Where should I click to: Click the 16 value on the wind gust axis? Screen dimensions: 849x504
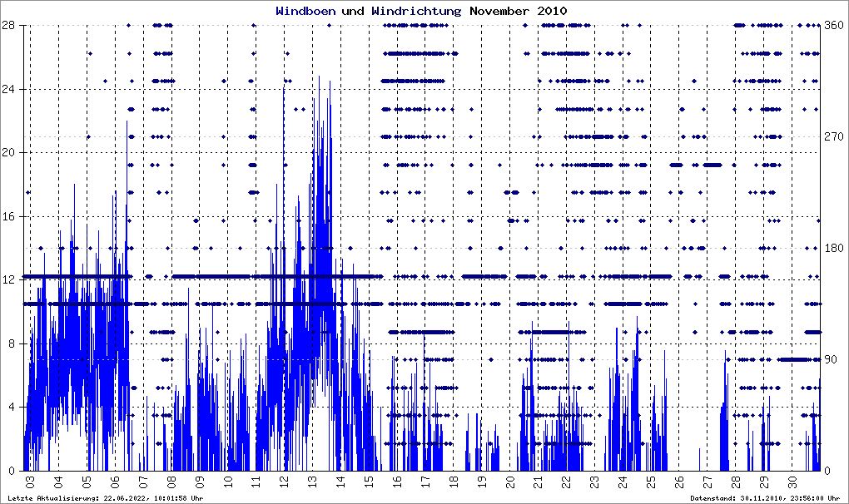[8, 216]
